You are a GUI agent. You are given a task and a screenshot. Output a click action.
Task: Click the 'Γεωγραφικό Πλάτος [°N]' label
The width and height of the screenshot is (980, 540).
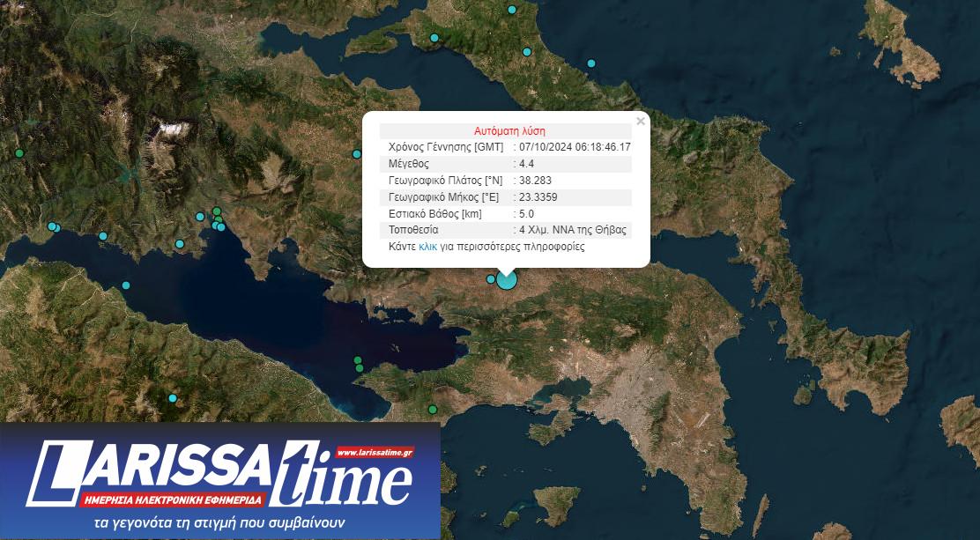click(x=446, y=181)
